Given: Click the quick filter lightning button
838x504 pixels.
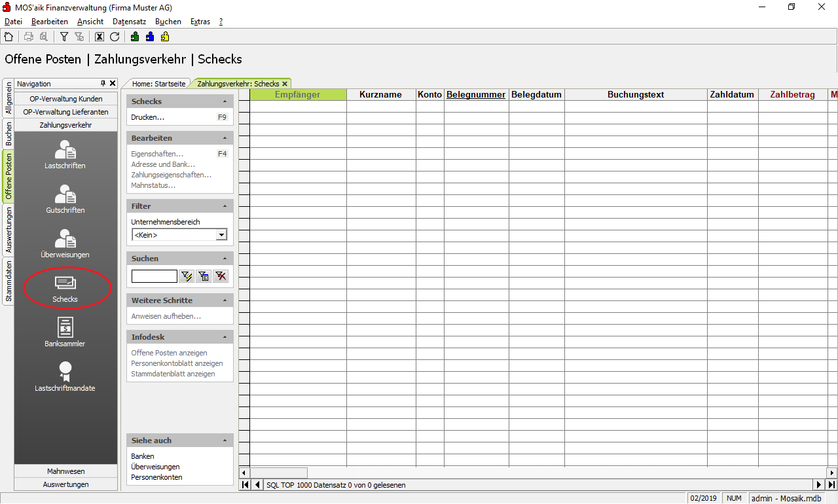Looking at the screenshot, I should coord(187,276).
